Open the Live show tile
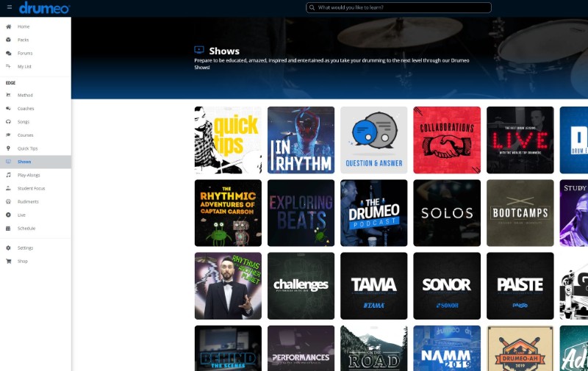Viewport: 588px width, 371px height. [520, 140]
